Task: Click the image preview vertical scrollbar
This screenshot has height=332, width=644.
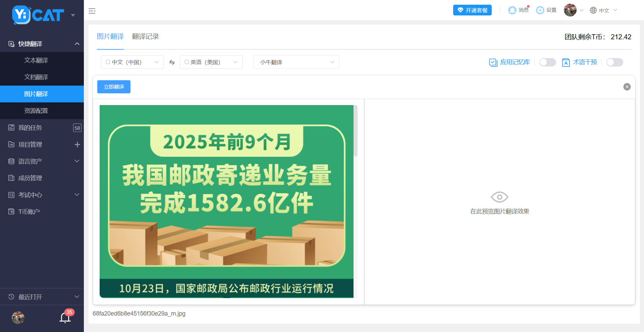Action: click(356, 131)
